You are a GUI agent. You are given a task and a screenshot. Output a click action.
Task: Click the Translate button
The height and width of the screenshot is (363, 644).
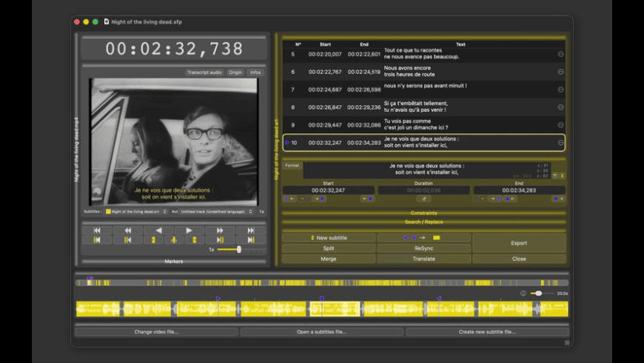[x=423, y=259]
